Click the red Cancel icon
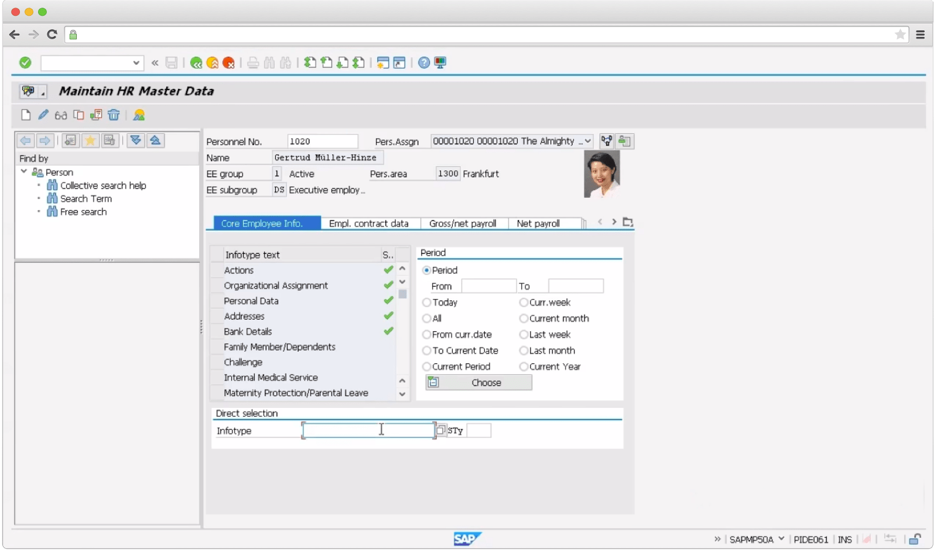Image resolution: width=937 pixels, height=560 pixels. tap(229, 63)
